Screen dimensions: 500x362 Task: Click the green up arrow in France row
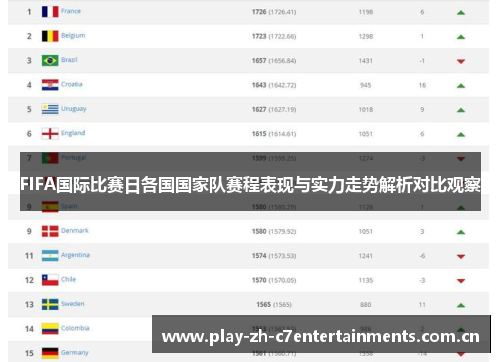[461, 13]
